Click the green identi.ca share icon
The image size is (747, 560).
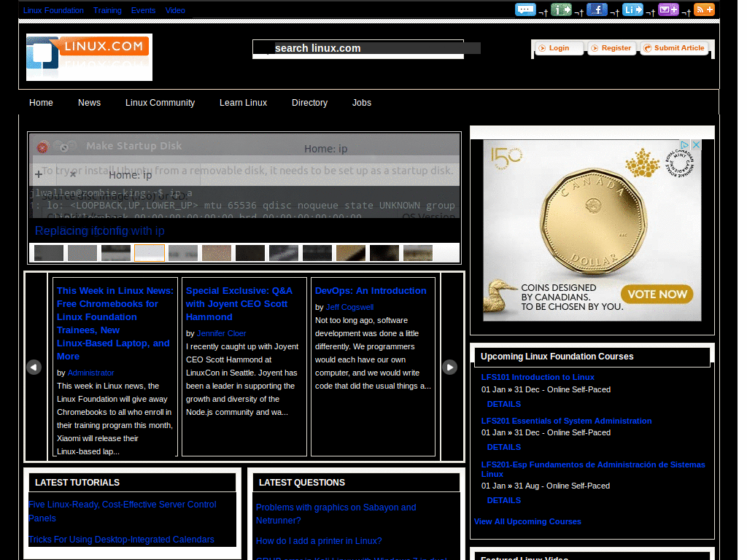(561, 9)
